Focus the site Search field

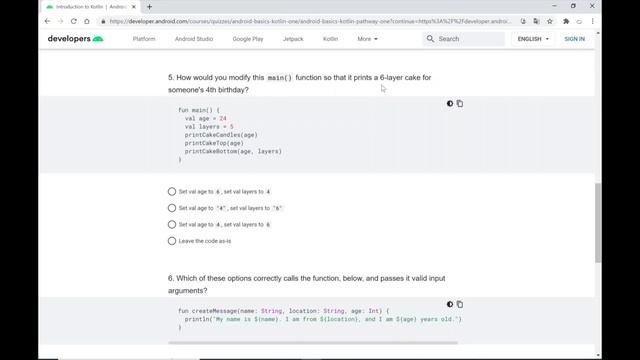click(x=464, y=39)
